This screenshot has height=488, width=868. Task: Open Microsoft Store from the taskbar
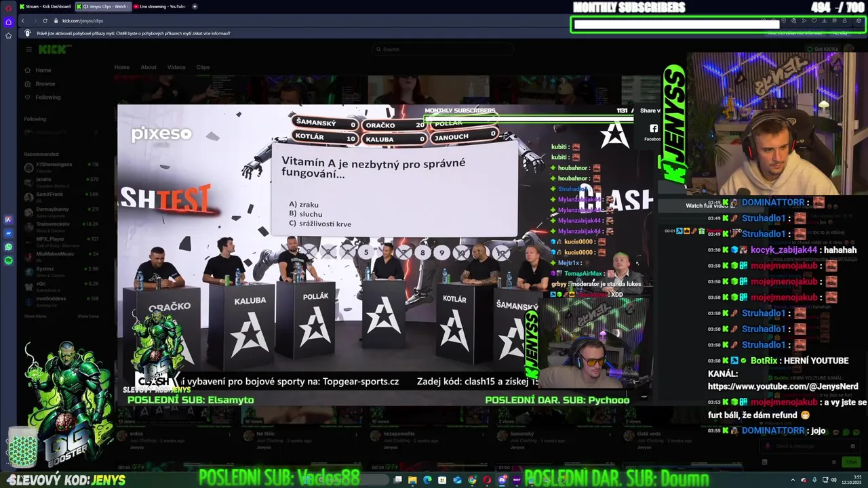click(x=442, y=480)
